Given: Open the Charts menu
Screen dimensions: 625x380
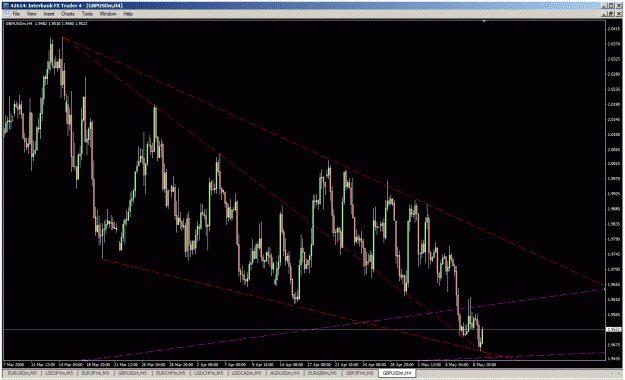Looking at the screenshot, I should [x=68, y=14].
